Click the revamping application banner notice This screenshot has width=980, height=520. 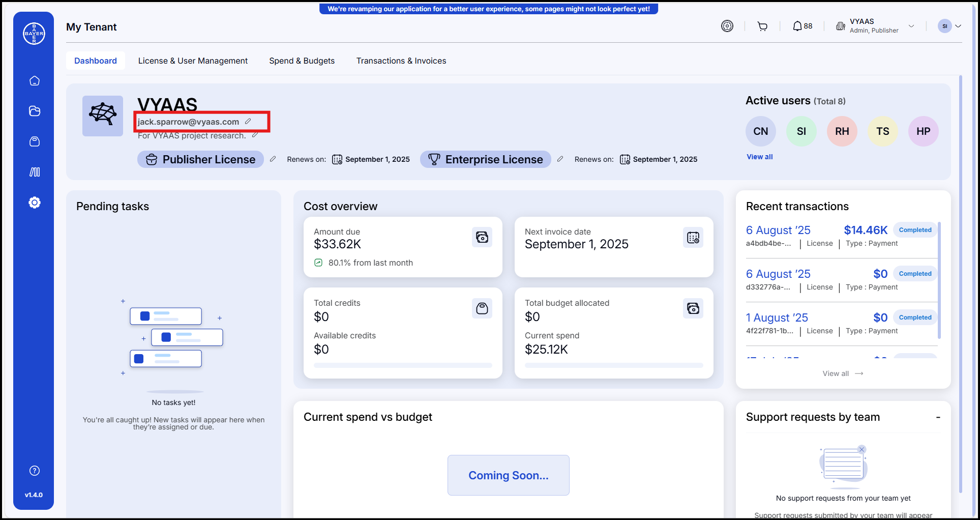[489, 9]
